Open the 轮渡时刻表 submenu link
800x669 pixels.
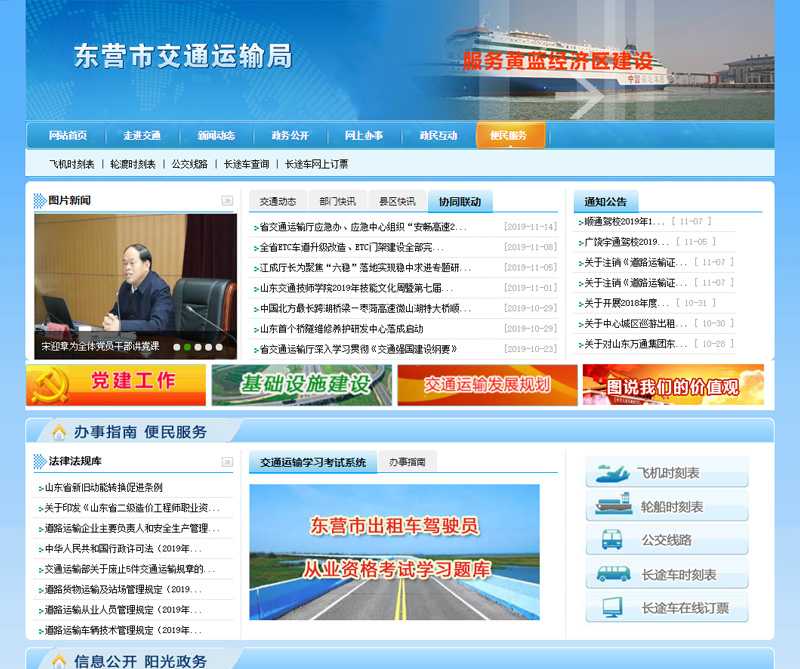click(x=133, y=164)
